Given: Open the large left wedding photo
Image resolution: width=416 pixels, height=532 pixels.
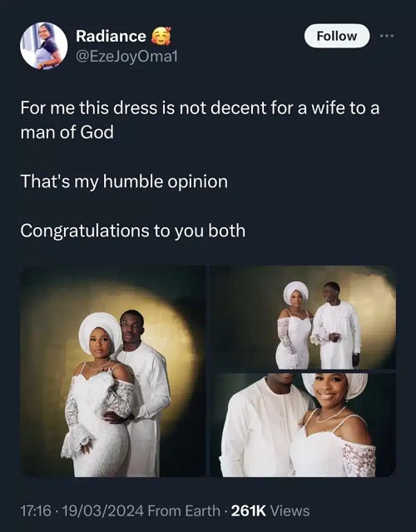Looking at the screenshot, I should [x=113, y=371].
